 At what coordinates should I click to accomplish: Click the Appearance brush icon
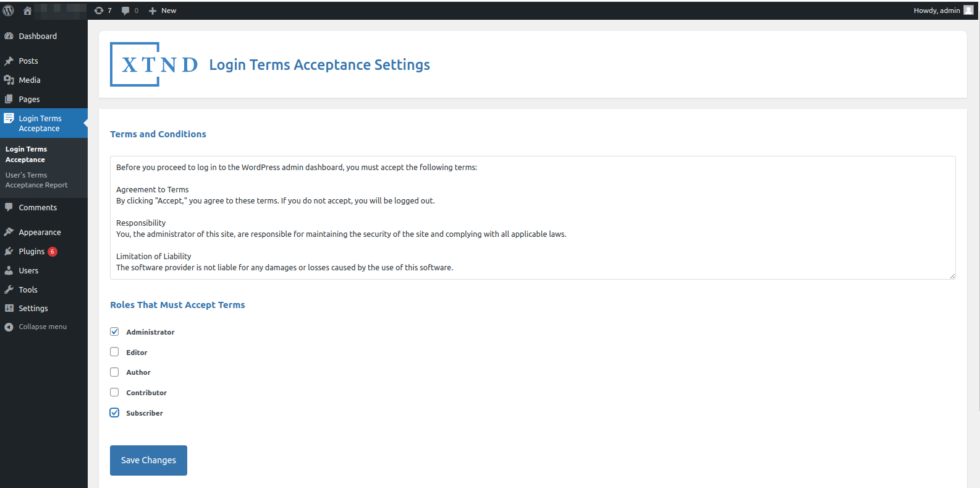coord(9,232)
